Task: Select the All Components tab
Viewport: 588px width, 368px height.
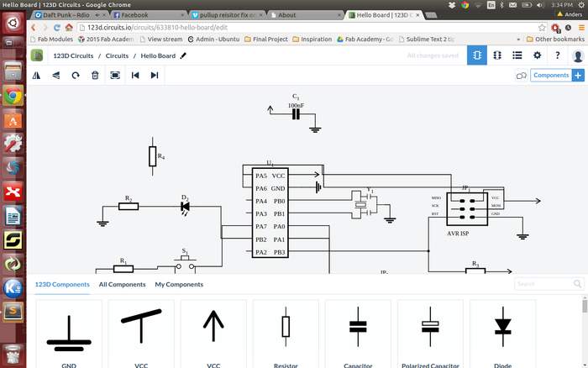Action: [123, 284]
